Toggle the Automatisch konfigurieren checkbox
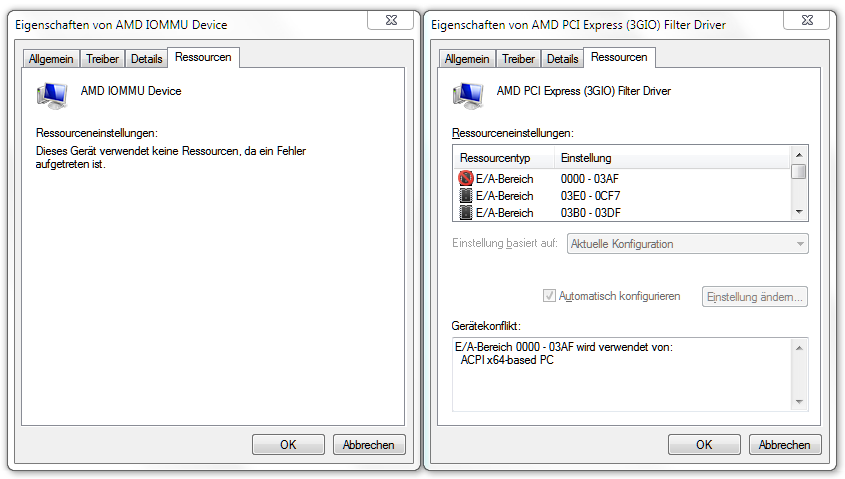845x479 pixels. click(x=549, y=295)
